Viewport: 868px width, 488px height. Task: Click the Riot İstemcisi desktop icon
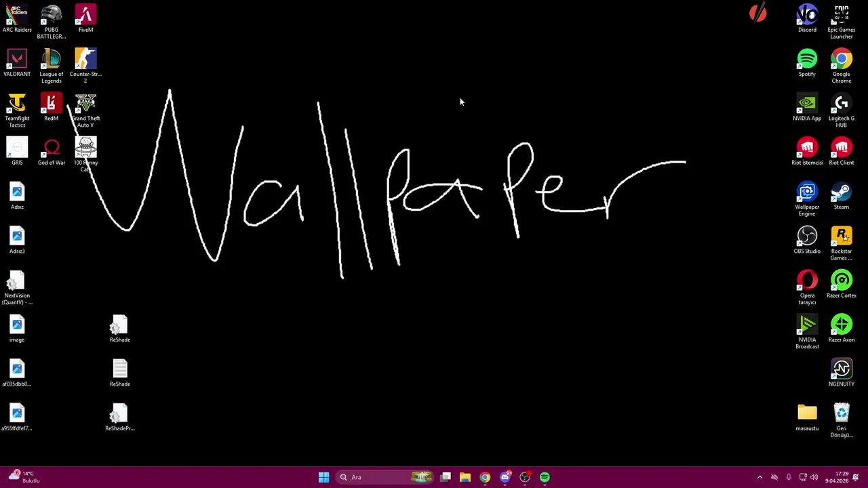807,151
